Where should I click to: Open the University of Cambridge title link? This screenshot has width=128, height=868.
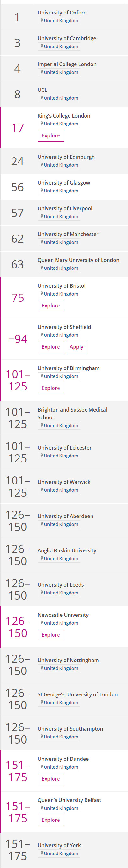click(x=67, y=38)
